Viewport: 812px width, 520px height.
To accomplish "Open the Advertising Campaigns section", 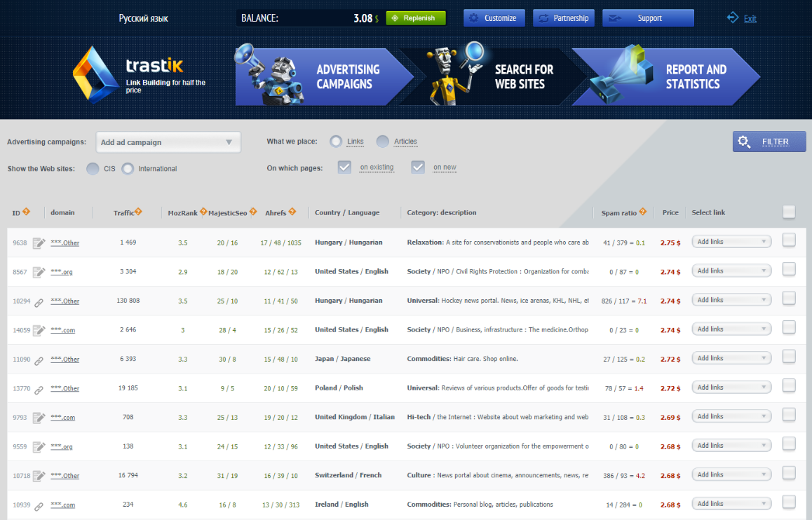I will (x=324, y=76).
